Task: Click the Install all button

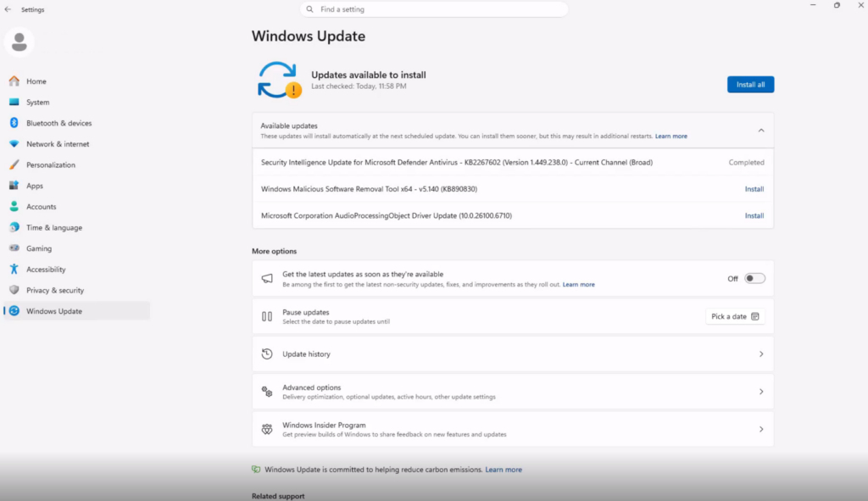Action: pyautogui.click(x=749, y=84)
